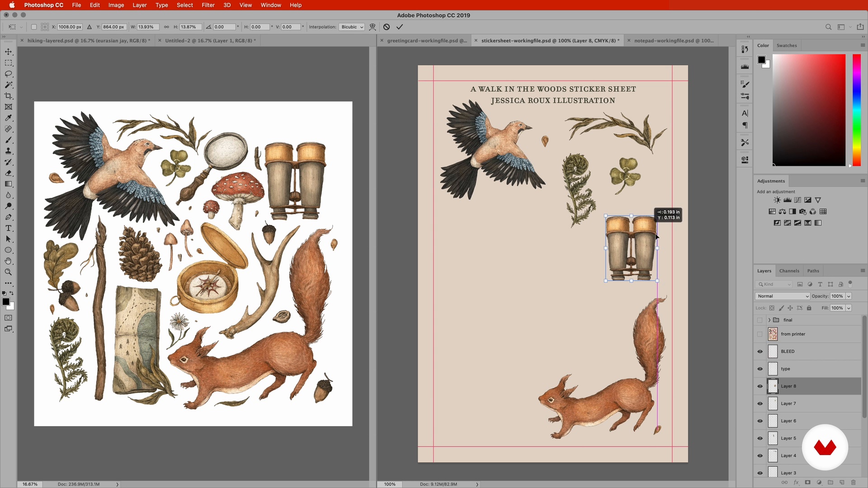Switch to the Channels tab
This screenshot has width=868, height=488.
click(789, 271)
